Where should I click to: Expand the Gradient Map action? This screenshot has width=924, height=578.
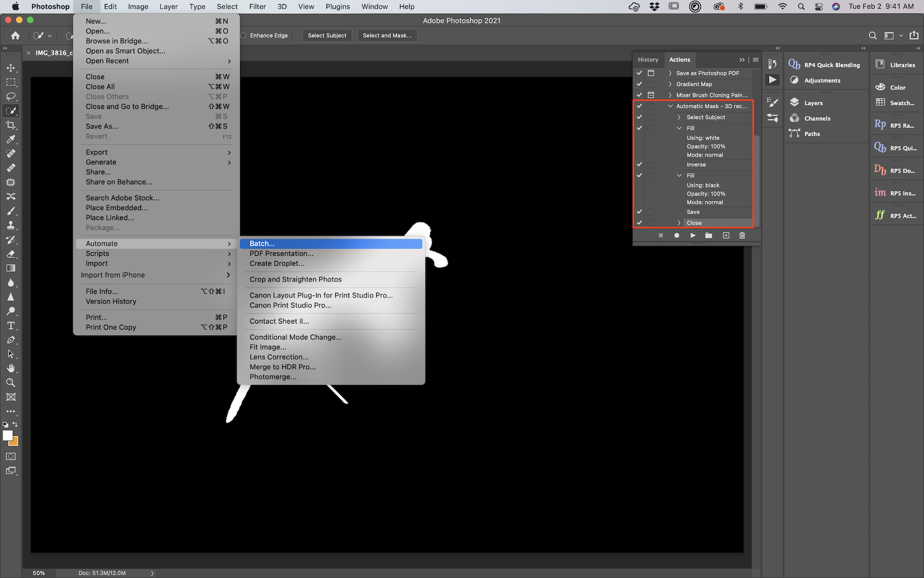coord(670,84)
